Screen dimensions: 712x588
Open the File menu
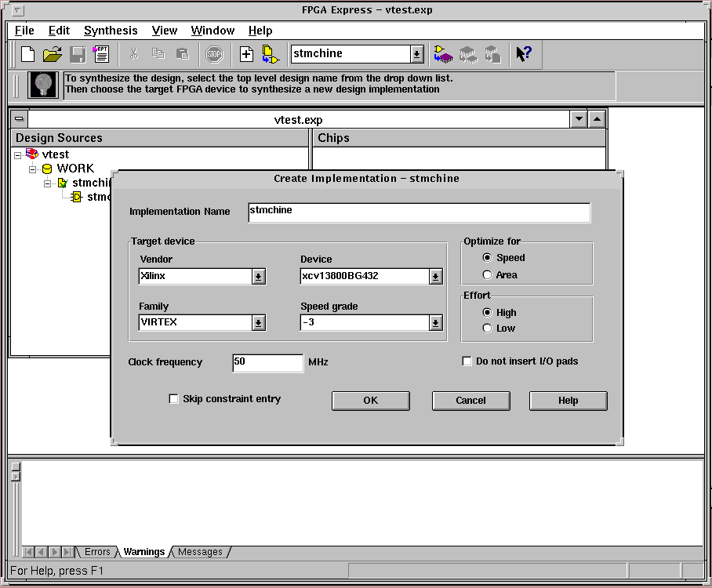[24, 31]
